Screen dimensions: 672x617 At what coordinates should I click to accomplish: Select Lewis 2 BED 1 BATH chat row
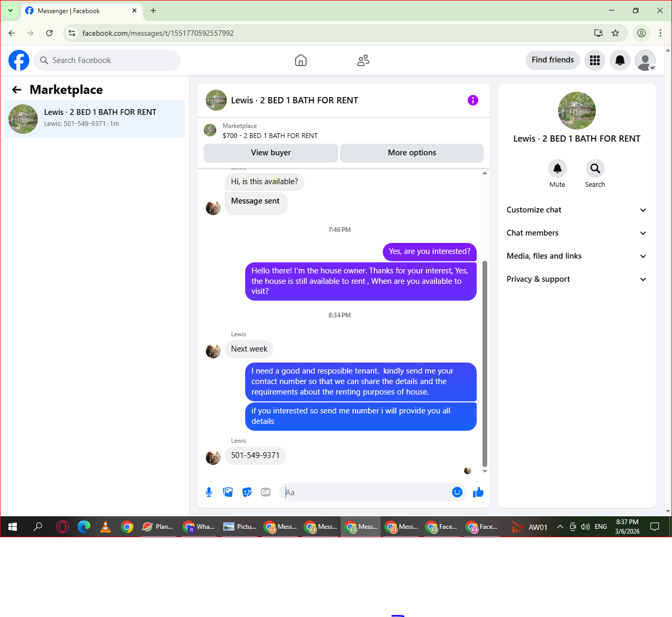click(x=94, y=119)
